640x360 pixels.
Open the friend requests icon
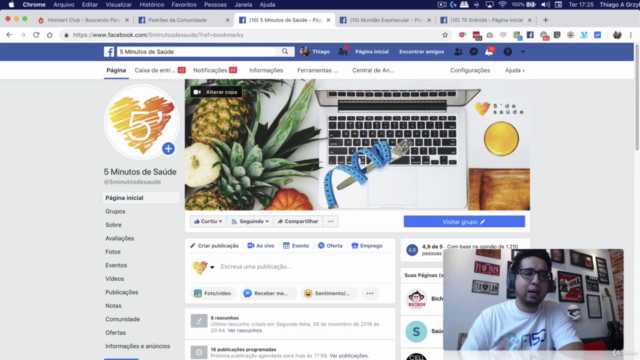click(x=458, y=52)
